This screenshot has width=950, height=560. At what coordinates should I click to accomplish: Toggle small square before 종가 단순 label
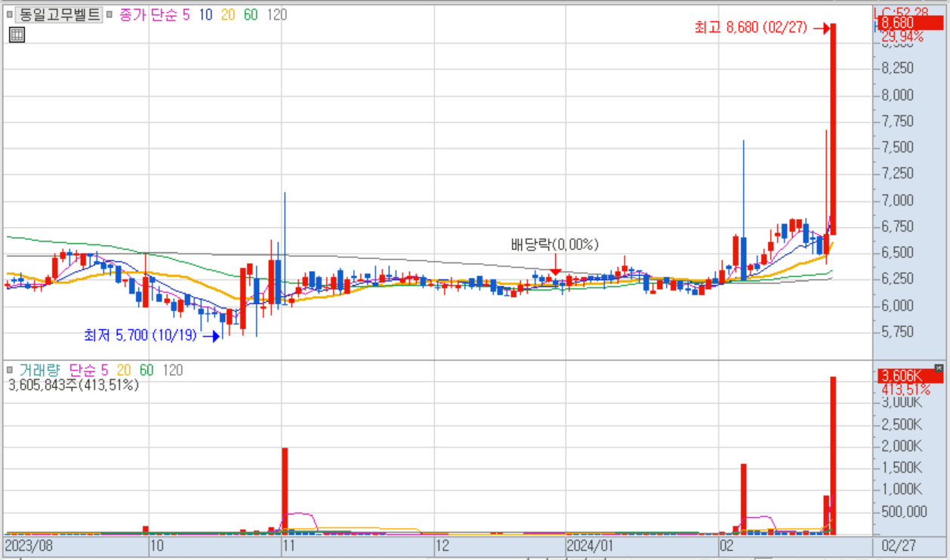[110, 14]
